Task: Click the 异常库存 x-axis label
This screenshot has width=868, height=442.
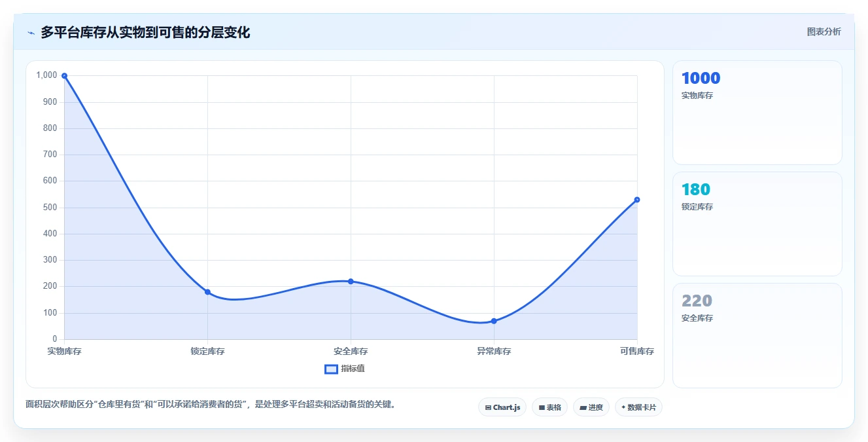Action: pyautogui.click(x=494, y=352)
